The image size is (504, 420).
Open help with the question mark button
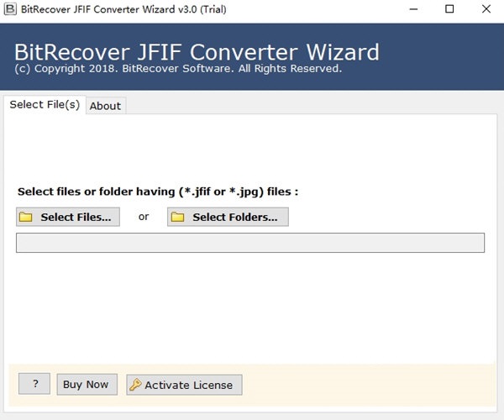click(34, 383)
